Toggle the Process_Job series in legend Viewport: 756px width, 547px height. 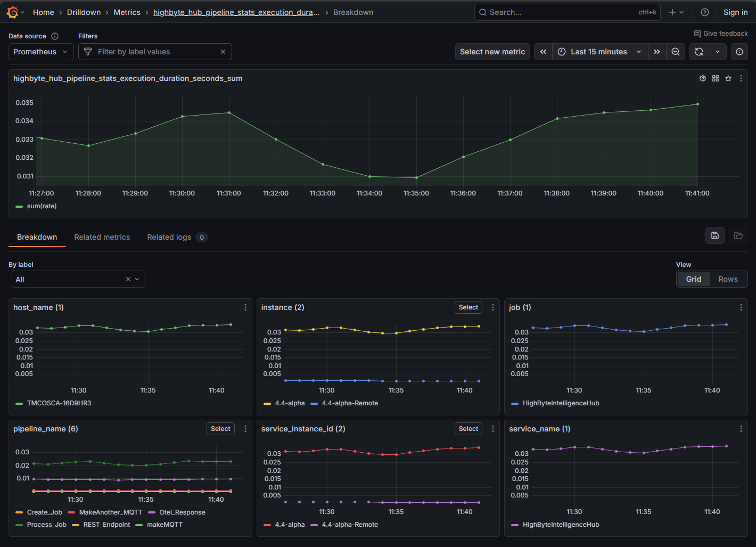tap(46, 525)
